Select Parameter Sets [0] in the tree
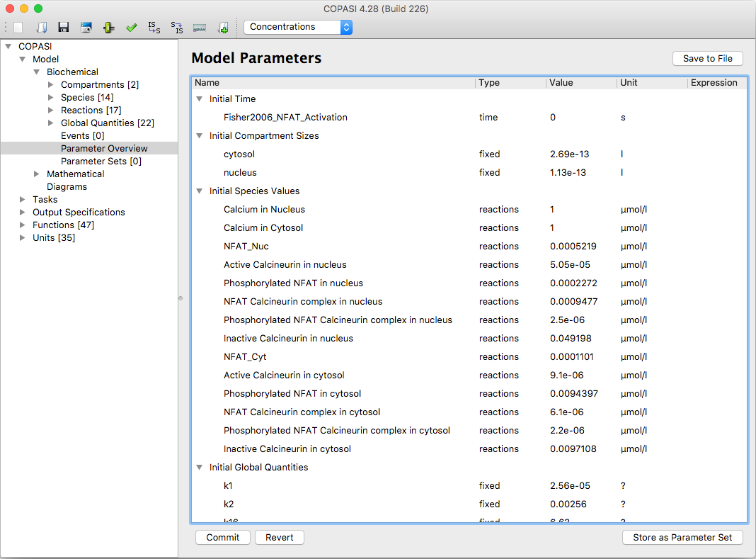Viewport: 756px width, 559px height. coord(101,162)
